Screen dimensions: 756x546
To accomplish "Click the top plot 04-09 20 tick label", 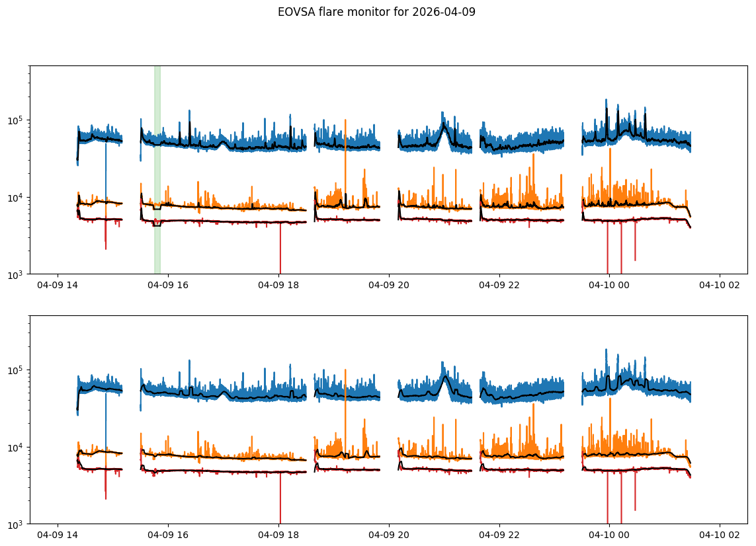I will 389,285.
